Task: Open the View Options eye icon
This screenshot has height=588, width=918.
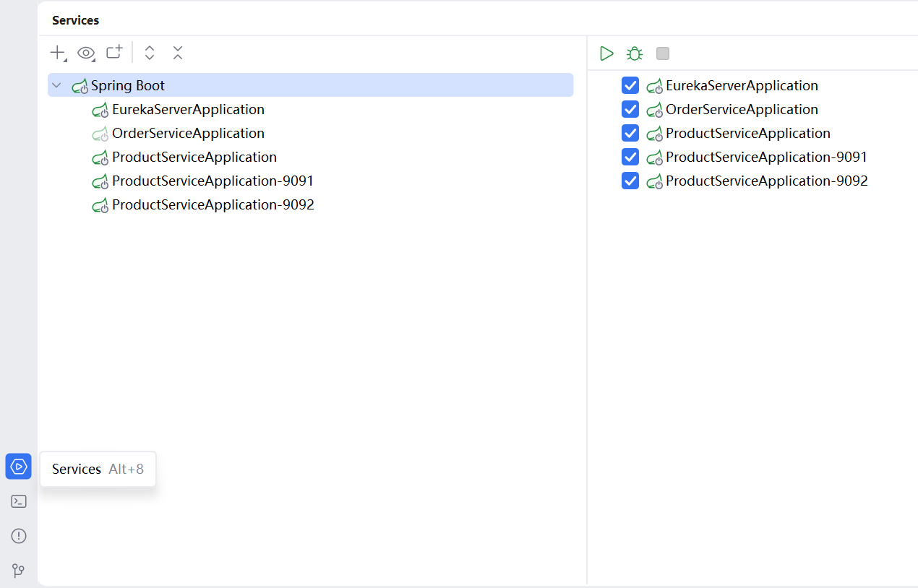Action: tap(86, 53)
